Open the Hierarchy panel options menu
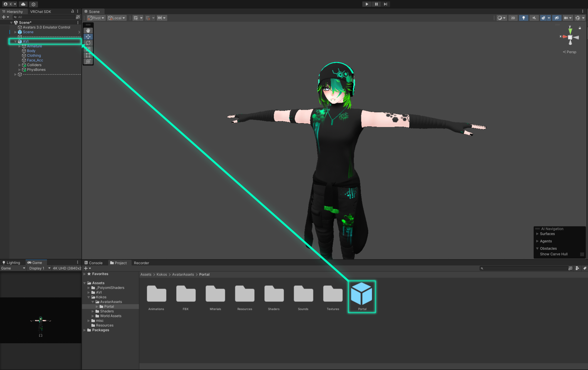This screenshot has height=370, width=588. [78, 11]
